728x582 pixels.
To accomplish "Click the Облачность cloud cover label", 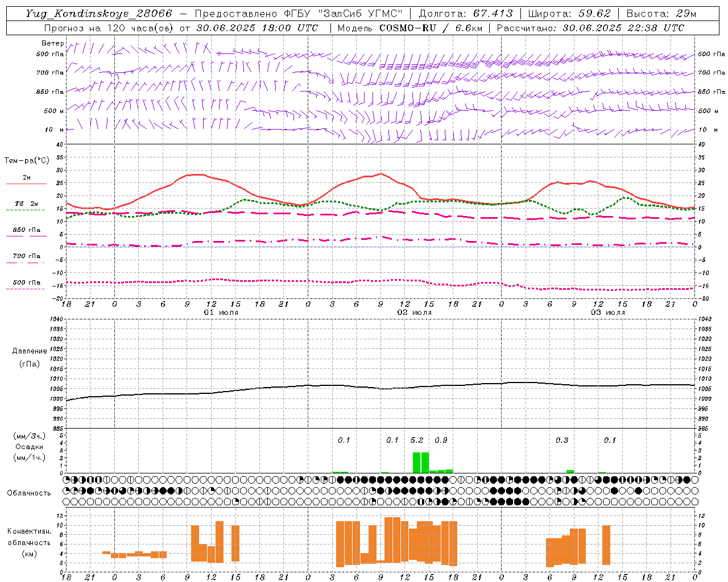I will (29, 493).
